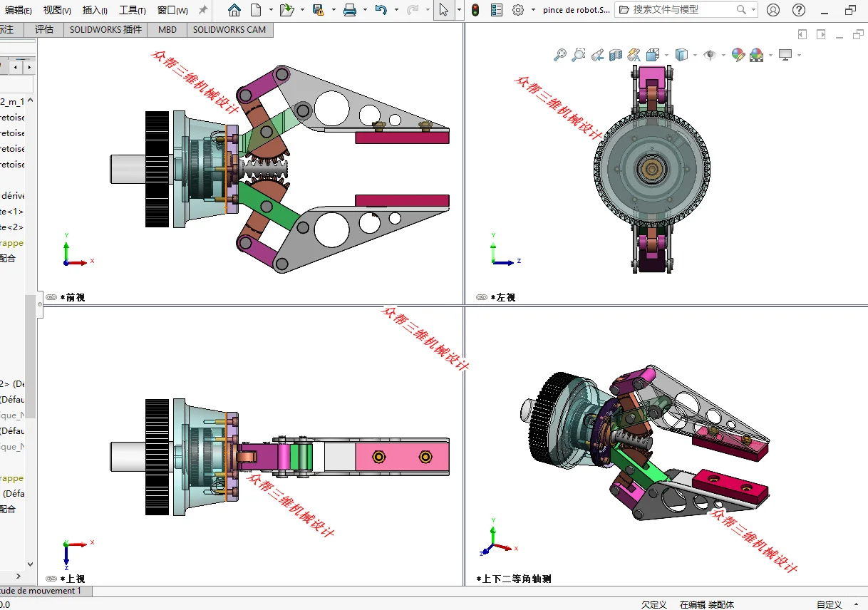Expand the View Settings dropdown arrow

point(799,55)
